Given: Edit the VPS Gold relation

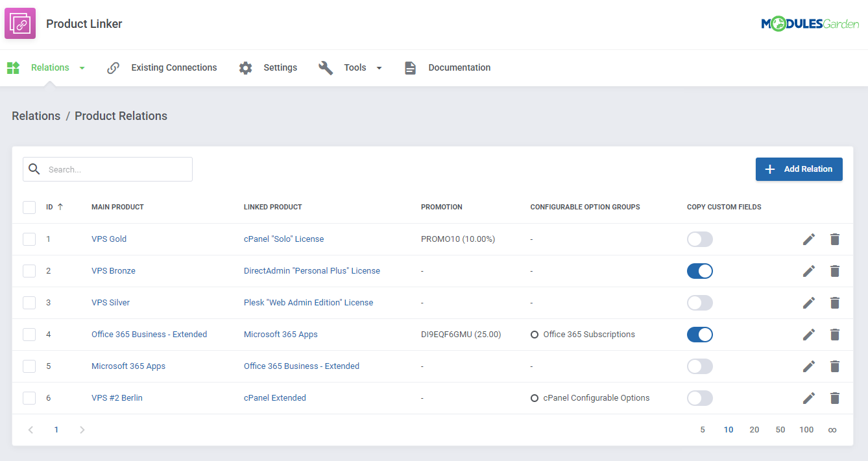Looking at the screenshot, I should click(808, 239).
